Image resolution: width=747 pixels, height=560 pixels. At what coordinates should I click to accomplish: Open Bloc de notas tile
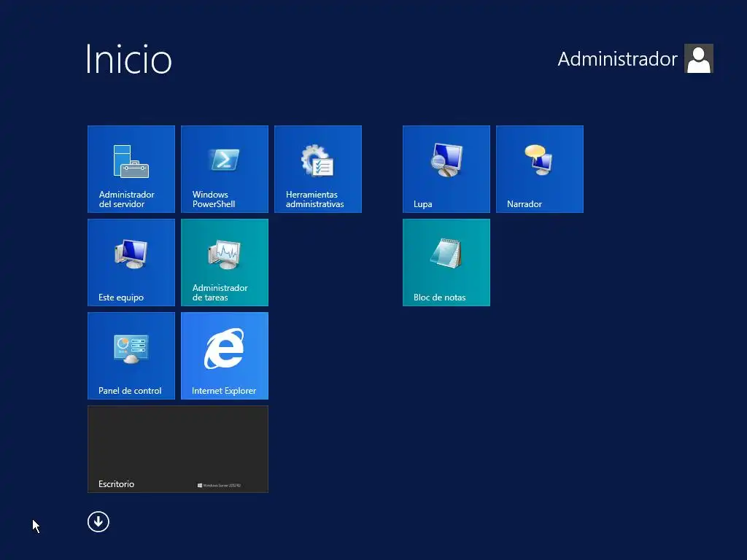coord(446,262)
